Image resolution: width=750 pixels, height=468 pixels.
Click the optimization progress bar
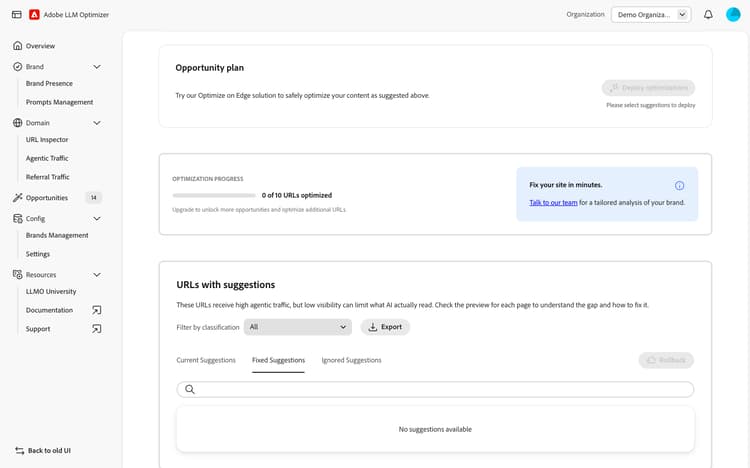point(214,196)
